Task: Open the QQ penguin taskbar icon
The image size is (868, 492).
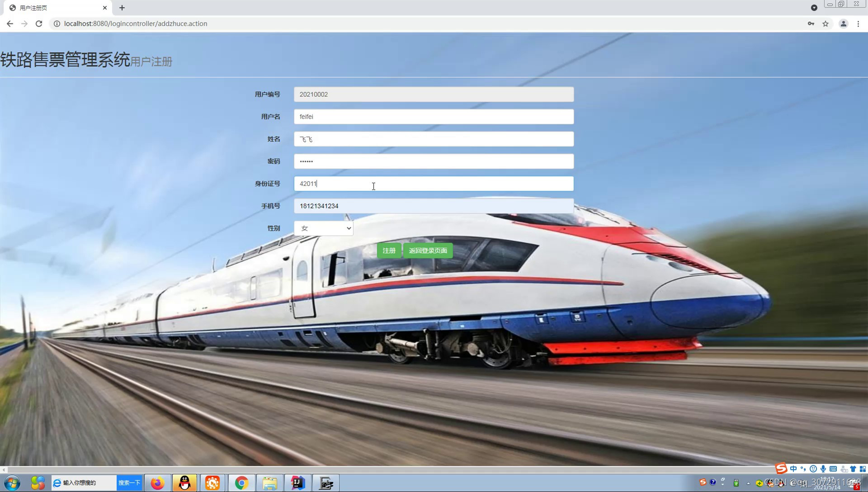Action: click(x=184, y=483)
